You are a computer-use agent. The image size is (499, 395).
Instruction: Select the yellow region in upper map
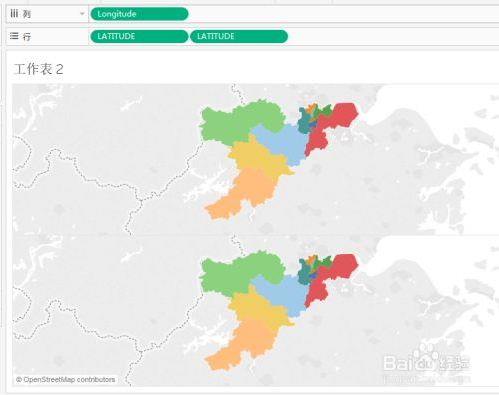(257, 158)
